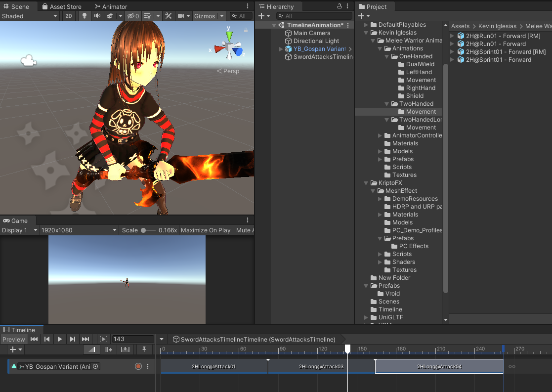
Task: Toggle Hierarchy panel lock icon
Action: (340, 6)
